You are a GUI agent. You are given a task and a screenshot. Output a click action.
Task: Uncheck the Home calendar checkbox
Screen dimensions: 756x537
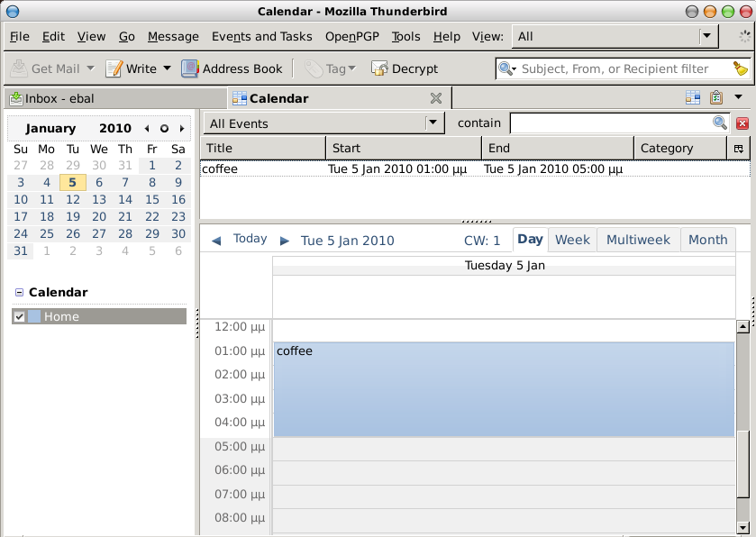click(x=20, y=316)
